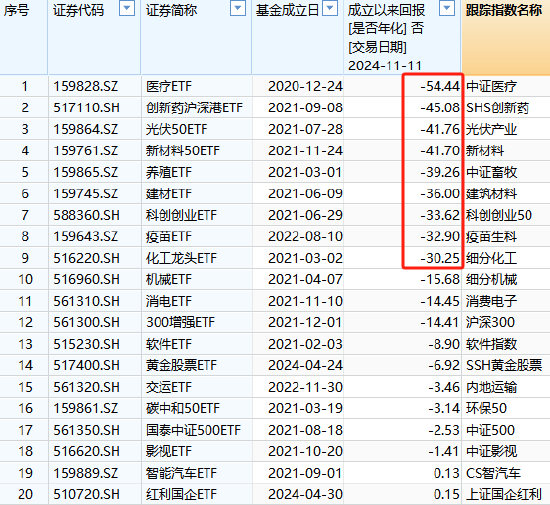
Task: Select inception date 2020-12-24
Action: pyautogui.click(x=305, y=86)
